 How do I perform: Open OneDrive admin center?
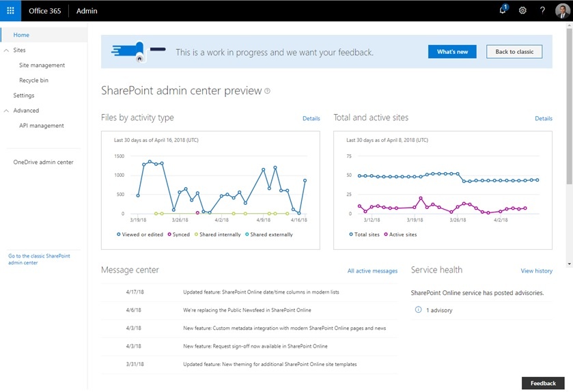point(43,163)
